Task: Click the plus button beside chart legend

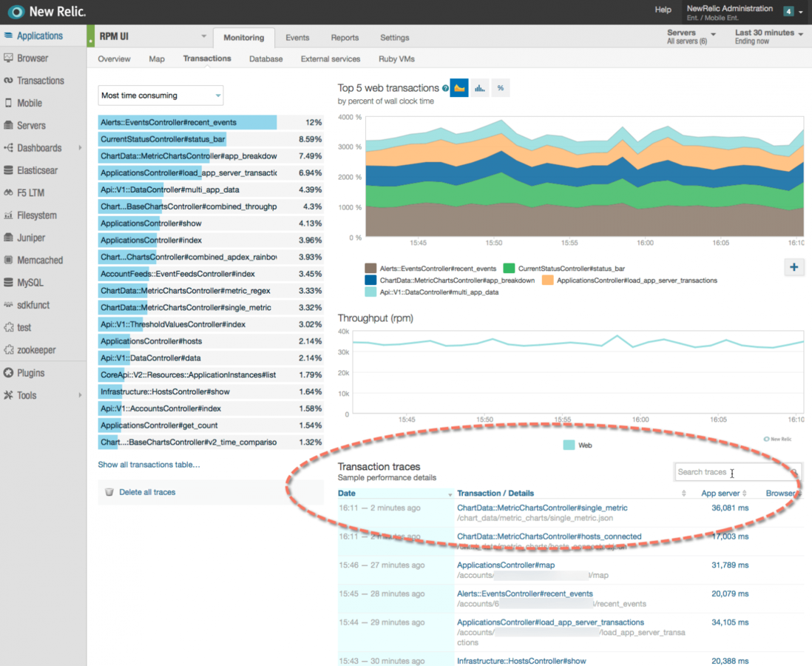Action: point(794,267)
